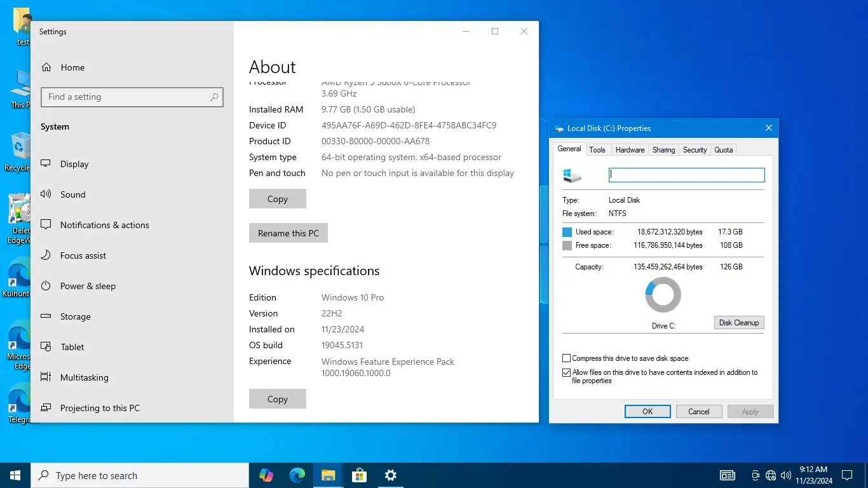The height and width of the screenshot is (488, 868).
Task: Click Cancel in the Properties dialog
Action: coord(699,412)
